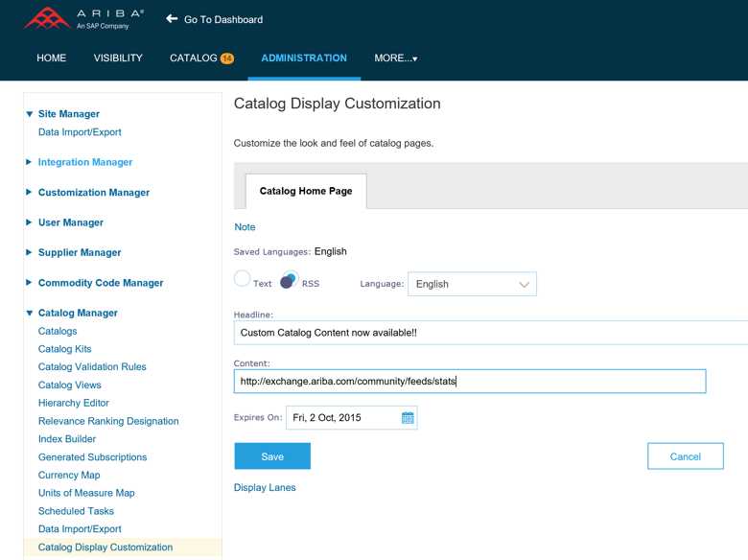Viewport: 748px width, 560px height.
Task: Select the RSS radio button
Action: point(289,280)
